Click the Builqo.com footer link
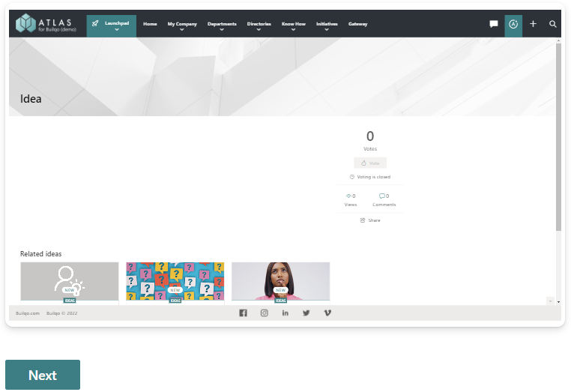 (27, 313)
